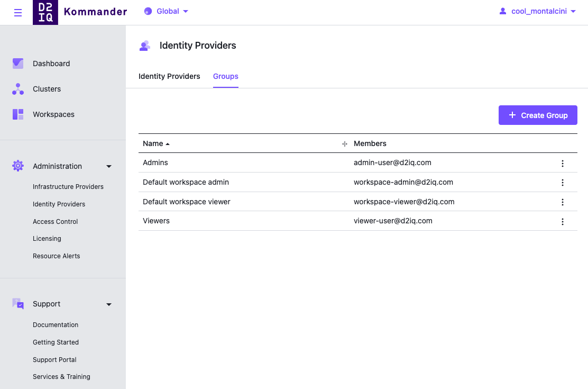Go to Clusters
588x389 pixels.
coord(47,89)
